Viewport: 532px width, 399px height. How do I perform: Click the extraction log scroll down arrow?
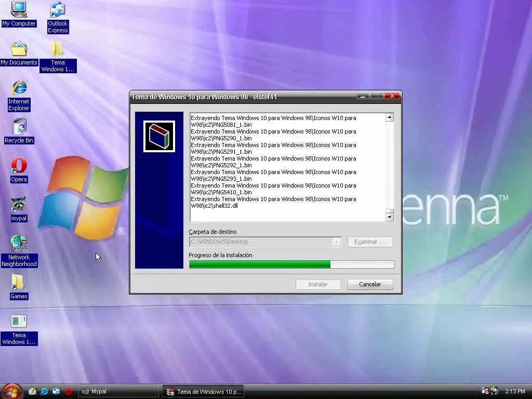tap(390, 217)
